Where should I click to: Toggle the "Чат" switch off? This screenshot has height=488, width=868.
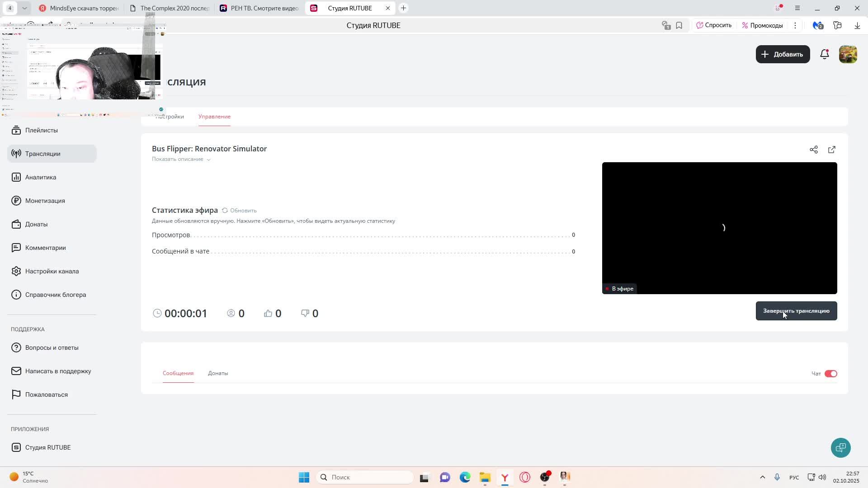[x=830, y=374]
